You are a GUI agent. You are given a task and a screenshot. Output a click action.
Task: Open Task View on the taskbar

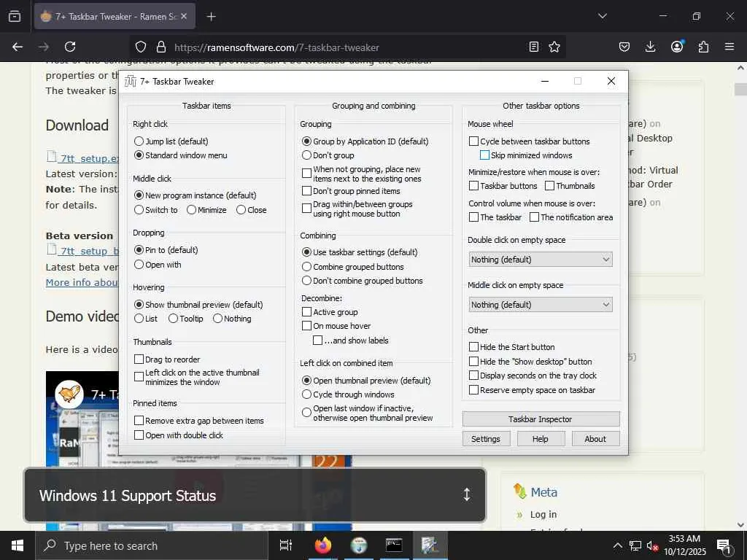coord(286,545)
